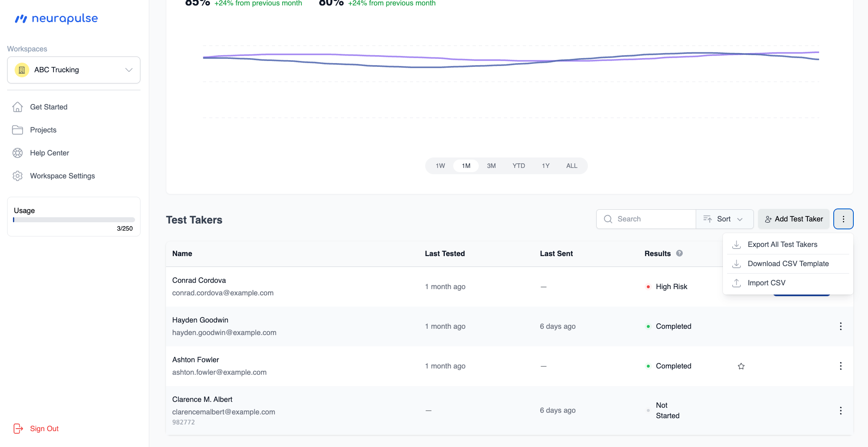Screen dimensions: 868x447
Task: Click Hayden Goodwin's Completed status
Action: point(674,326)
